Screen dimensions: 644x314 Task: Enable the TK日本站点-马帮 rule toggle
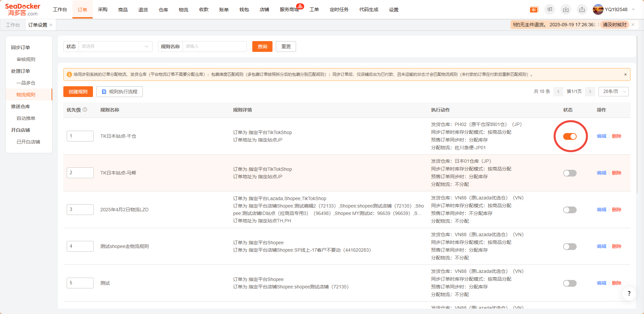tap(570, 173)
